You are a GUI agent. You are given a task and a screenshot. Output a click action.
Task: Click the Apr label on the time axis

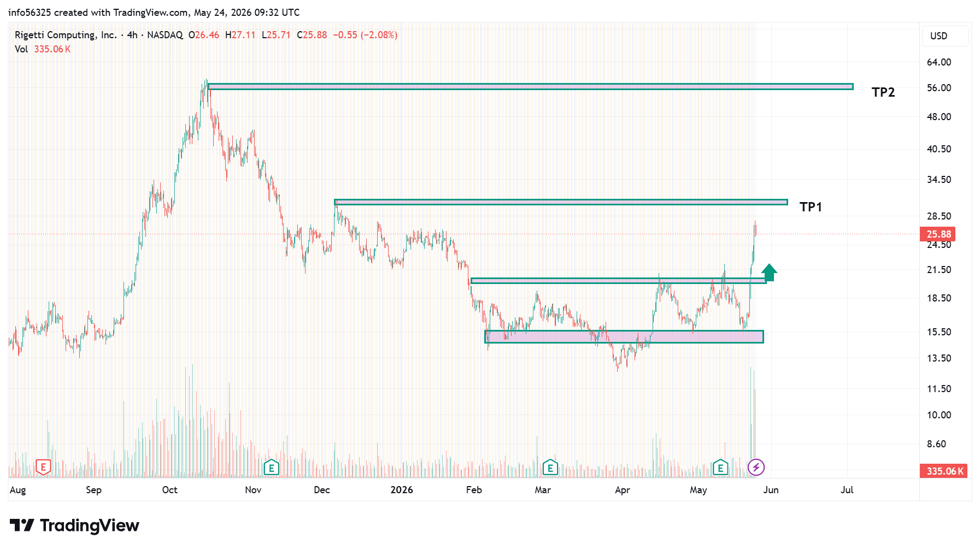623,490
